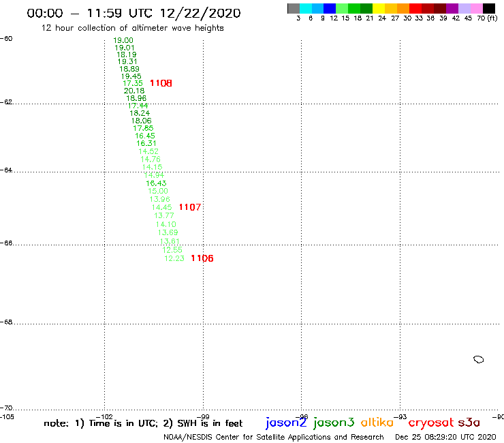Click wave height value 12.55
Viewport: 504px width, 443px height.
tap(172, 250)
